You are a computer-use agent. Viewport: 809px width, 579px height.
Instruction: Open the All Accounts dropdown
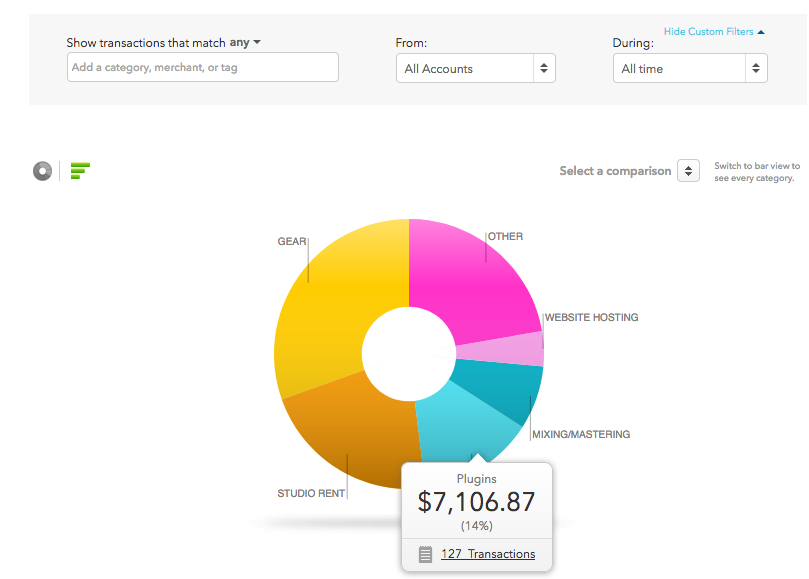point(475,69)
